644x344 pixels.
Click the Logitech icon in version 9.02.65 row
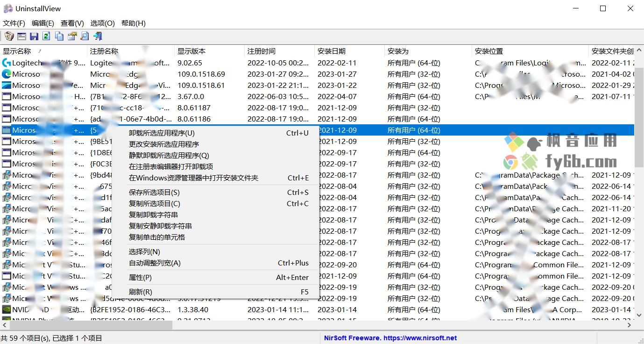7,63
